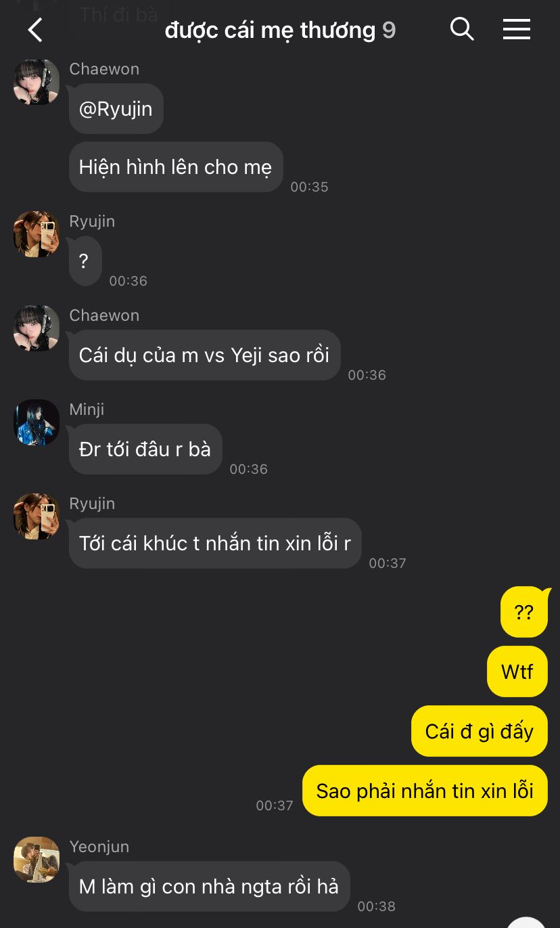Tap 'M làm gì con nhà ngta rồi hả' message
560x928 pixels.
(x=210, y=887)
